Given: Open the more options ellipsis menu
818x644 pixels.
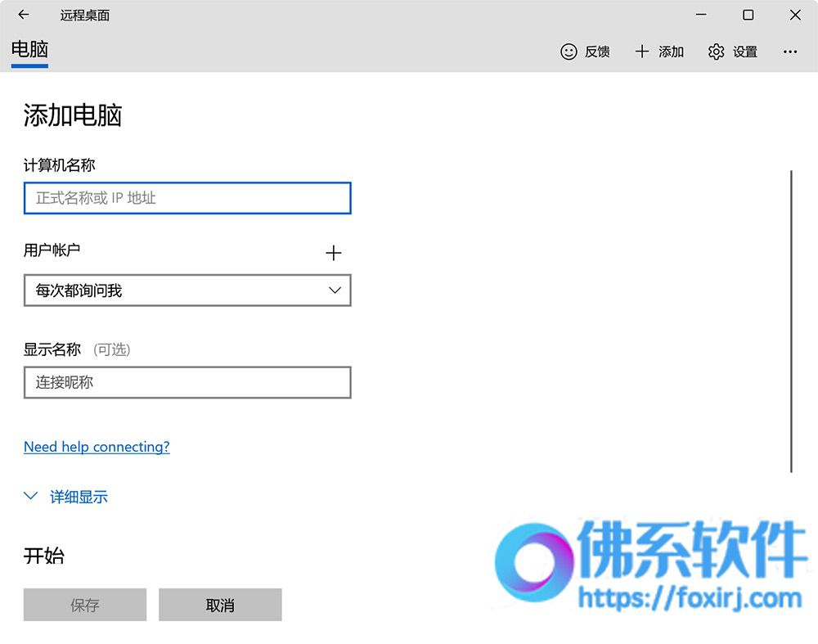Looking at the screenshot, I should tap(790, 52).
